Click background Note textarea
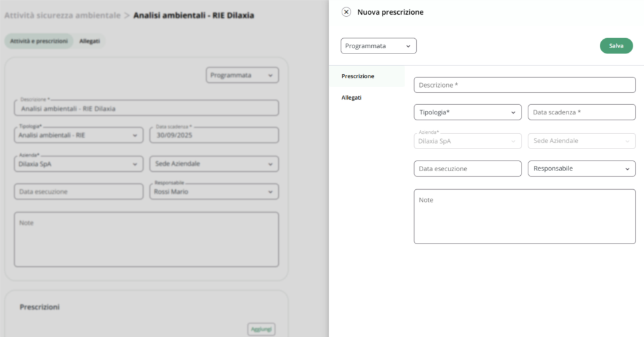This screenshot has height=337, width=644. coord(146,239)
